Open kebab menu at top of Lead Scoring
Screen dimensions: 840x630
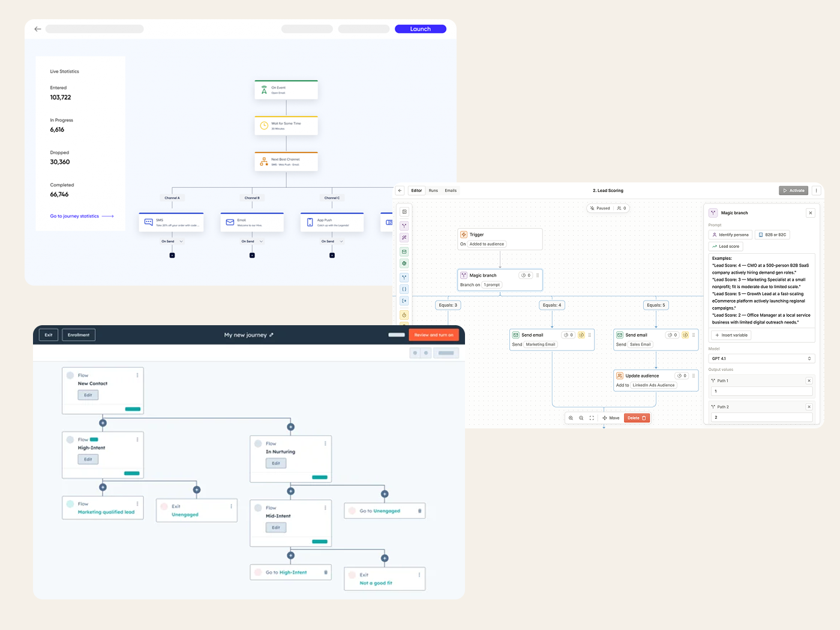816,191
